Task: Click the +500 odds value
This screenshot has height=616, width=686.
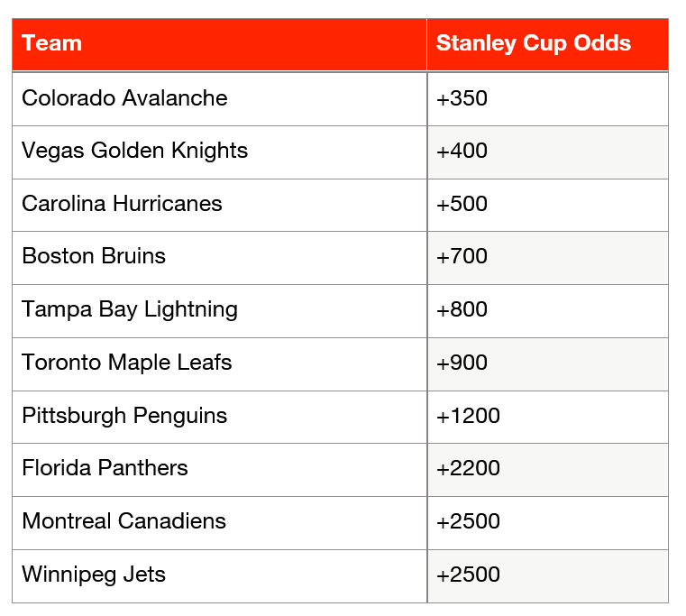Action: click(x=462, y=204)
